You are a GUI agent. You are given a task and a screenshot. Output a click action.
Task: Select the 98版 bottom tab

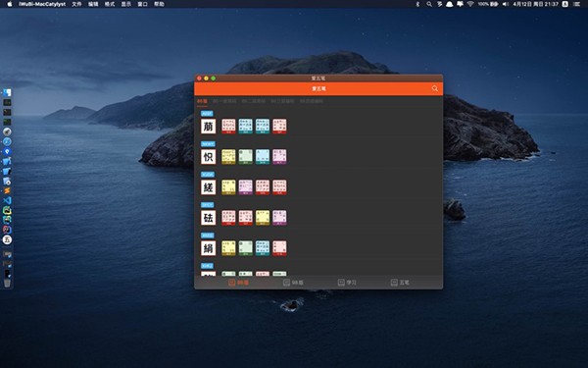(x=293, y=283)
